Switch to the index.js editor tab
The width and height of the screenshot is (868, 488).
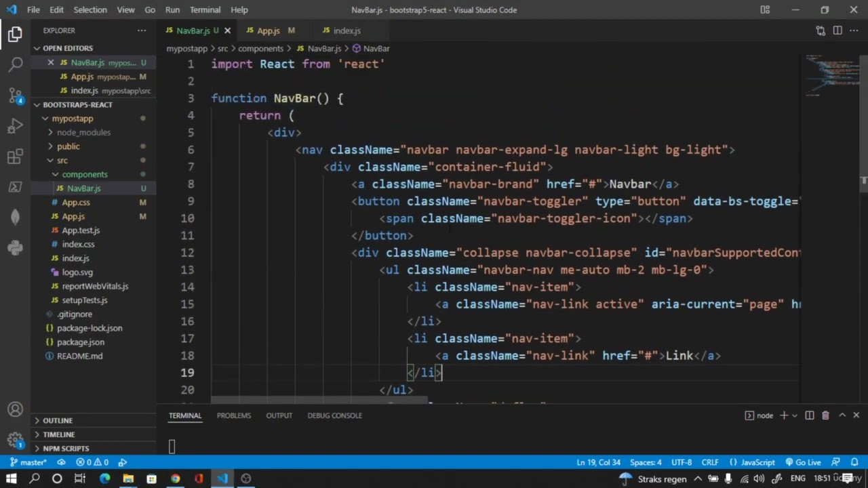coord(347,30)
